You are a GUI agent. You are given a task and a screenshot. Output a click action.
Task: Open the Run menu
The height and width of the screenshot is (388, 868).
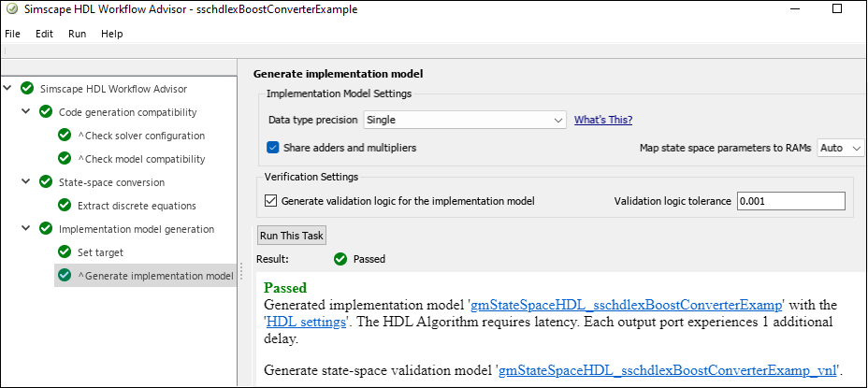click(x=78, y=34)
